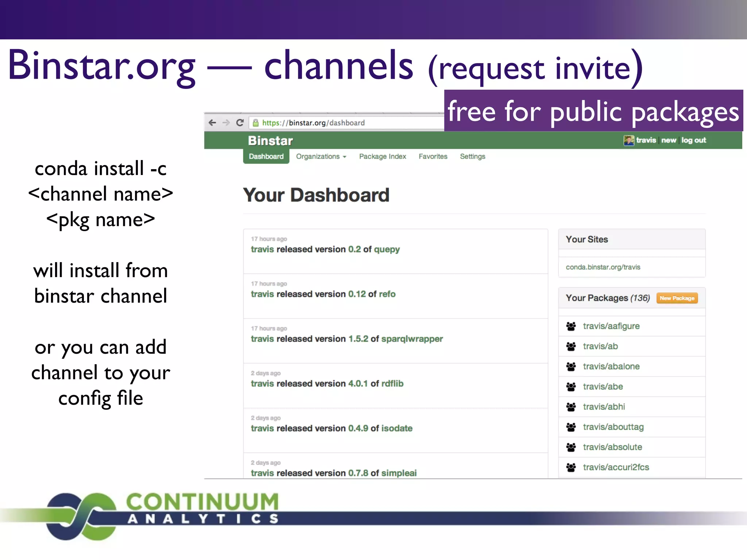Click the browser forward arrow
This screenshot has height=560, width=747.
[x=226, y=123]
